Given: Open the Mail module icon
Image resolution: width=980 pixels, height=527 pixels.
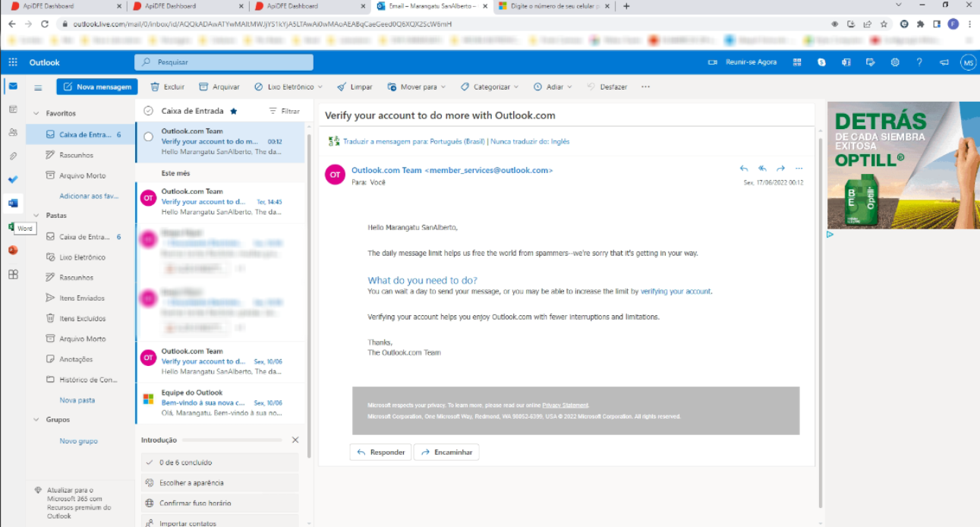Looking at the screenshot, I should click(x=13, y=87).
